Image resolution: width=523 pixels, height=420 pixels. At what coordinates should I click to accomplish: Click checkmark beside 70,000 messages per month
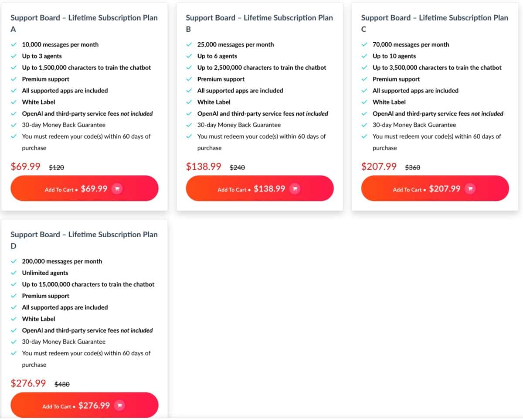(x=364, y=44)
